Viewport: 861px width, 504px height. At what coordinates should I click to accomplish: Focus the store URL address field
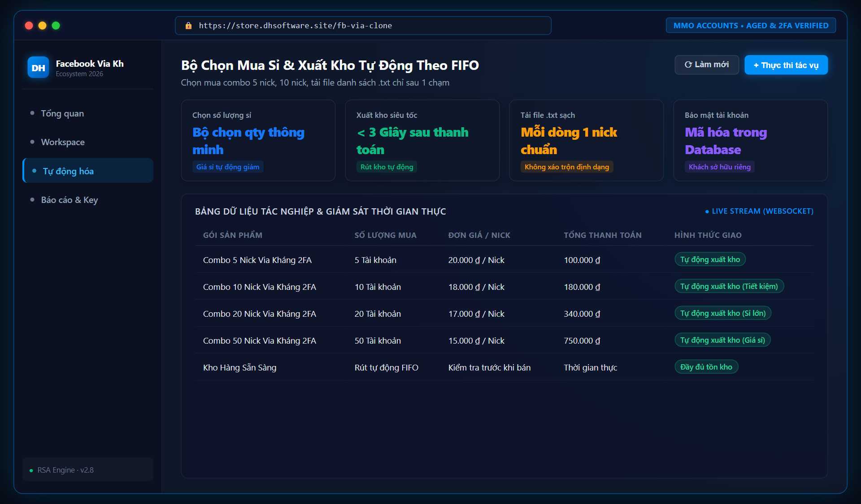point(363,26)
